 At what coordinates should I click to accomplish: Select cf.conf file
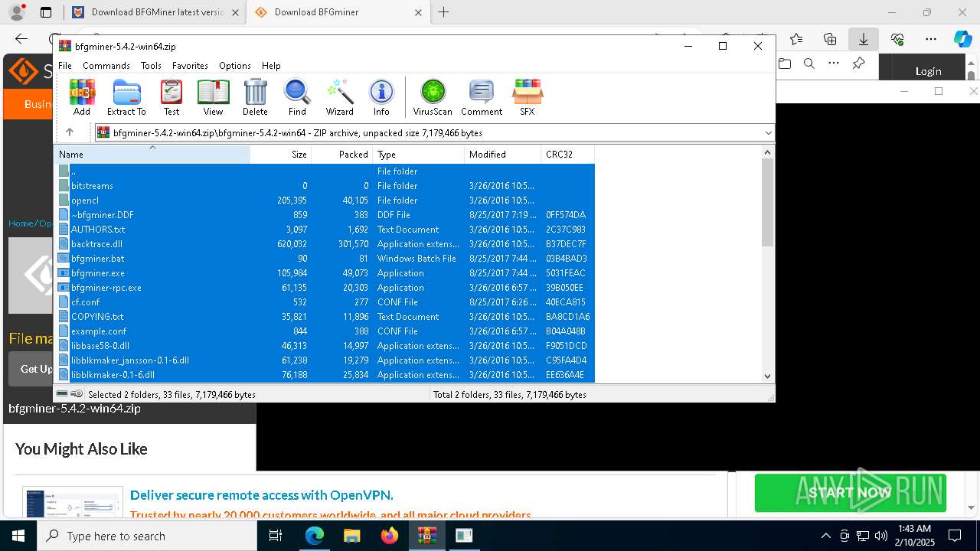point(325,302)
